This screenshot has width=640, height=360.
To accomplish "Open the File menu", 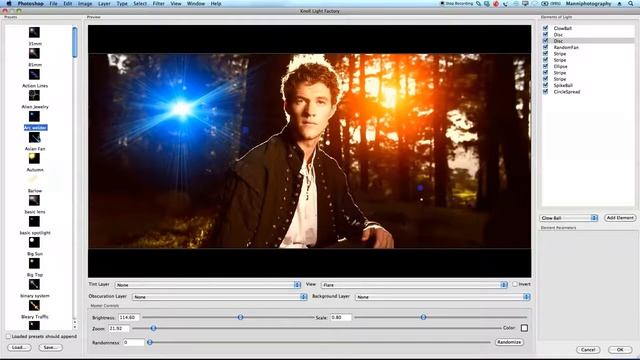I will tap(53, 3).
